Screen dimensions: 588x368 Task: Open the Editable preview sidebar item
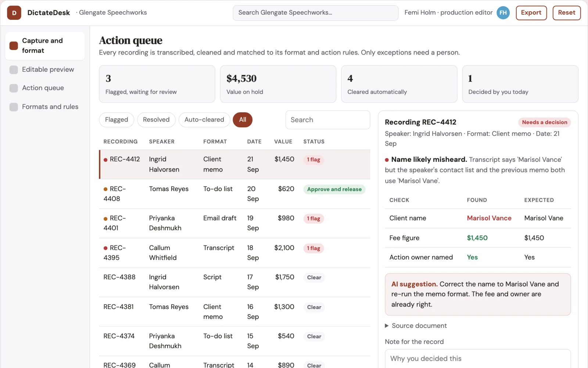(x=45, y=70)
